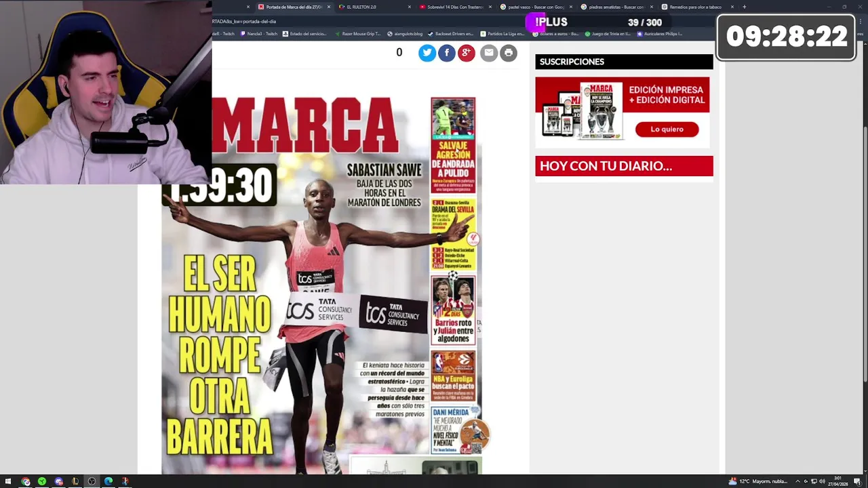Share the front page on Facebook
The image size is (868, 488).
(x=446, y=53)
